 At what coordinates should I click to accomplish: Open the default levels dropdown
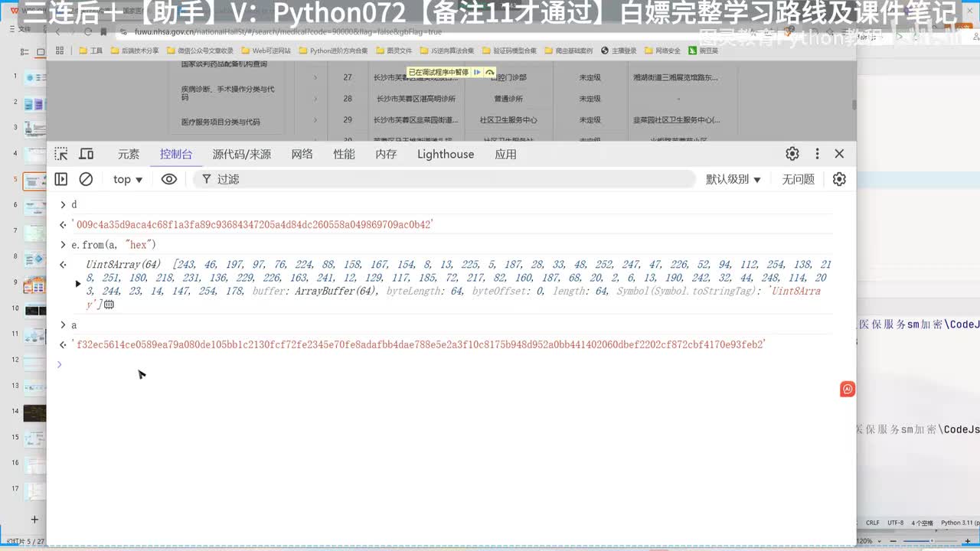pyautogui.click(x=733, y=179)
